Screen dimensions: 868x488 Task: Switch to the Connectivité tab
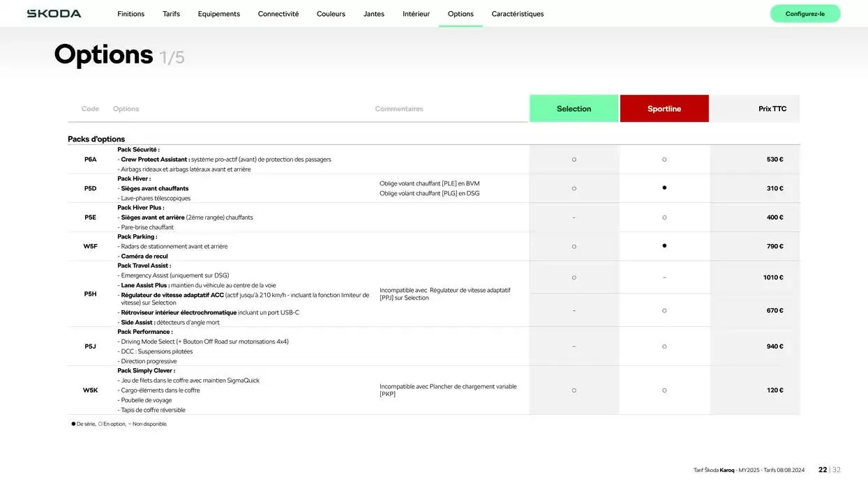pos(278,14)
